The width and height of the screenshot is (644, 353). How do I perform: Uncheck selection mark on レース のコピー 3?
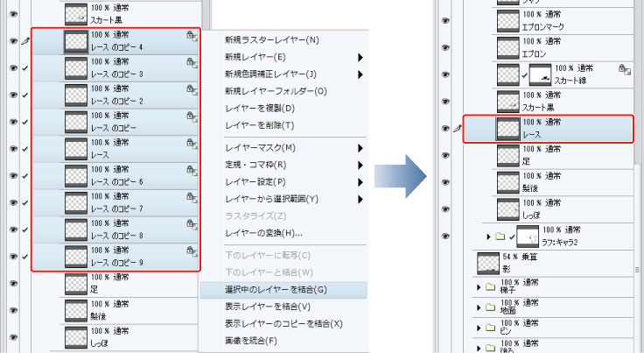25,68
